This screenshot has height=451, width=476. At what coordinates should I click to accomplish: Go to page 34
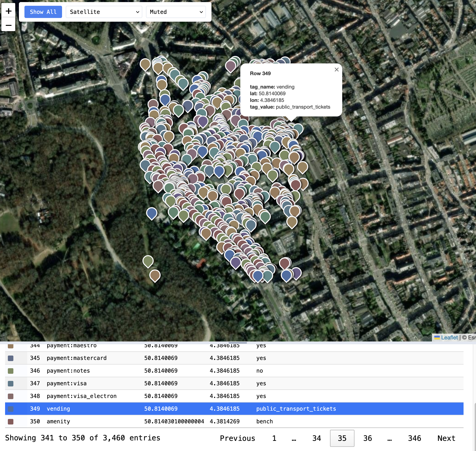click(316, 438)
